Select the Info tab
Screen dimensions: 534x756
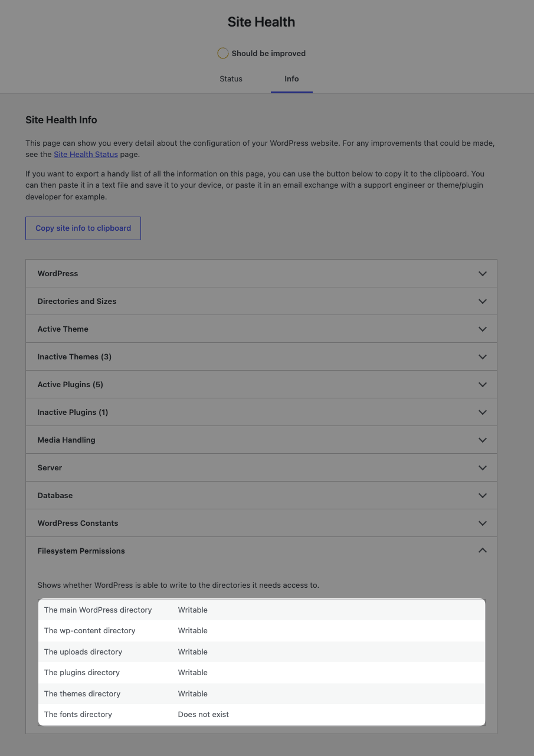pos(291,78)
